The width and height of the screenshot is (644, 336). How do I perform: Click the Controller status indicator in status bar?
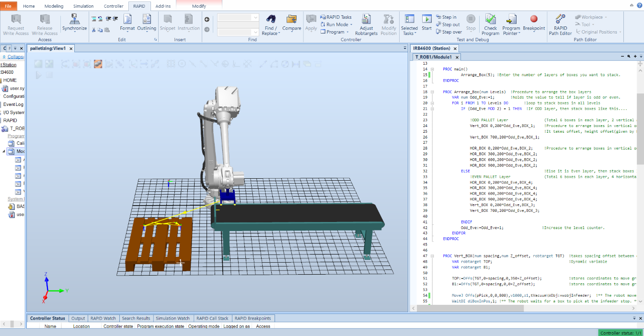(621, 333)
